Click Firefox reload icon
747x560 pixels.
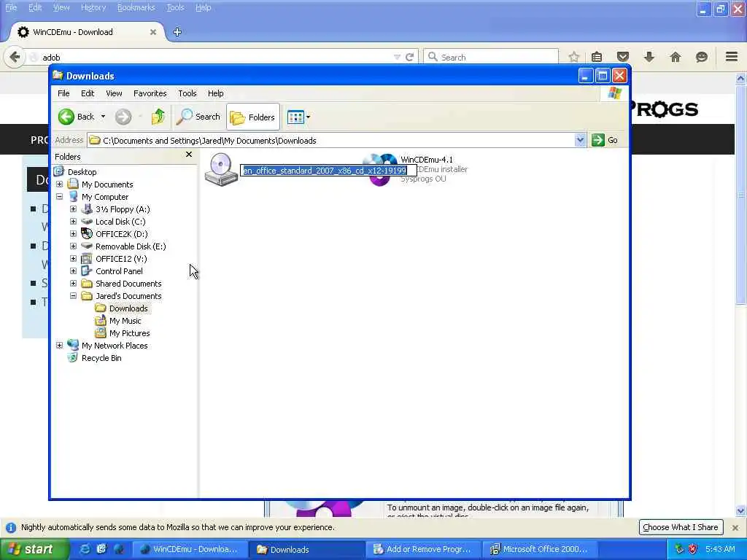(x=409, y=57)
